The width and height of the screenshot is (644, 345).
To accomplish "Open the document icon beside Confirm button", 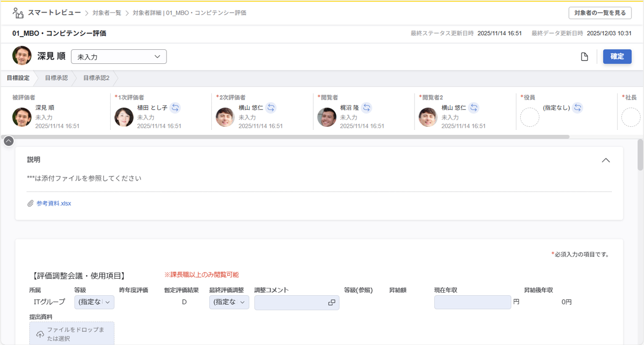I will click(x=584, y=57).
